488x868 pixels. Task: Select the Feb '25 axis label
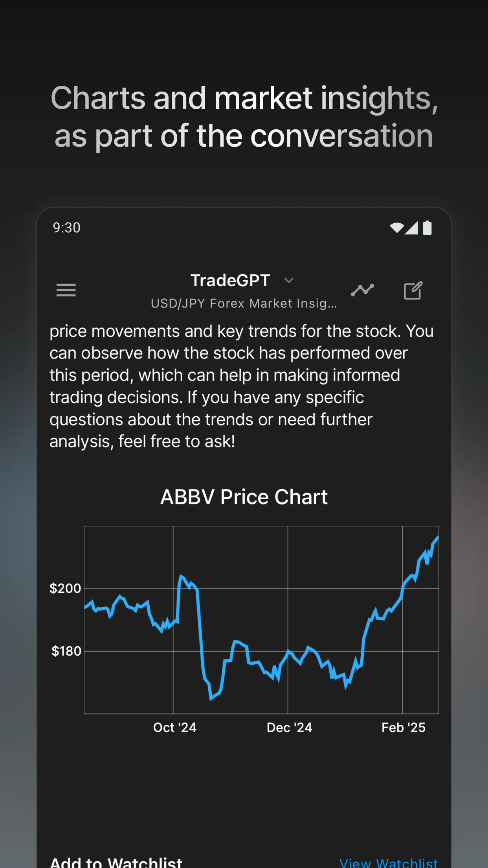pyautogui.click(x=403, y=727)
